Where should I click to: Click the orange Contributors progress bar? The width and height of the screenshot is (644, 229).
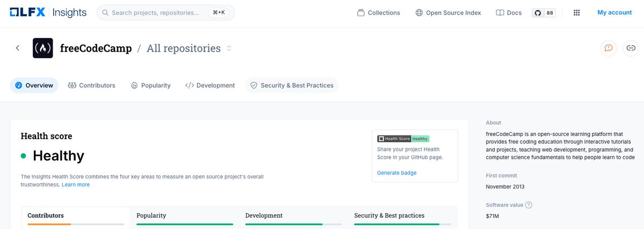point(76,224)
